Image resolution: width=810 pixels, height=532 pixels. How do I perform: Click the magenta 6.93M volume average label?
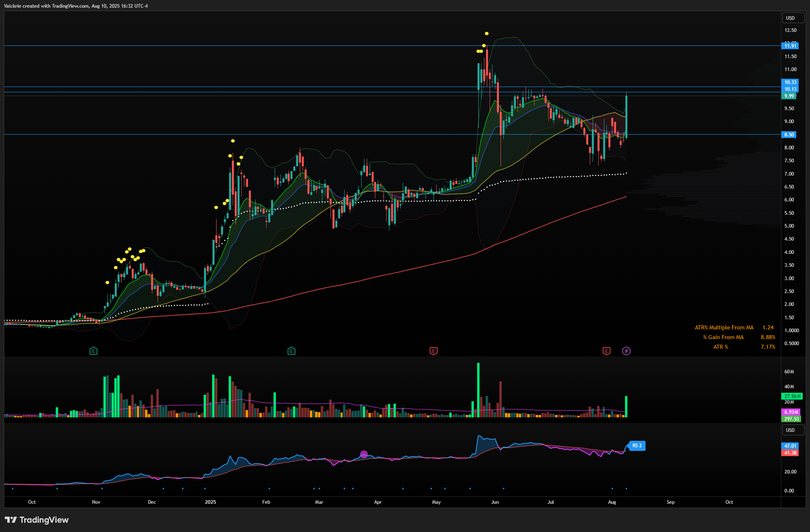(x=791, y=412)
